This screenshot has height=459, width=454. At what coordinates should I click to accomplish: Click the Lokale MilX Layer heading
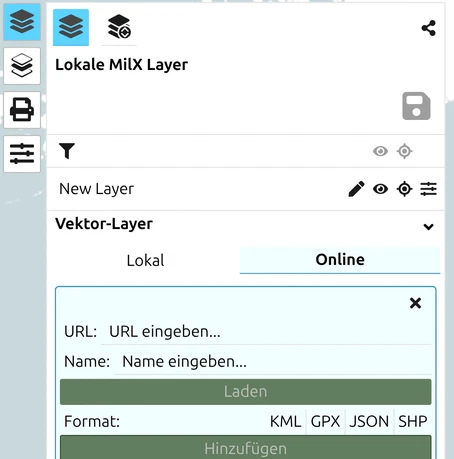tap(122, 65)
